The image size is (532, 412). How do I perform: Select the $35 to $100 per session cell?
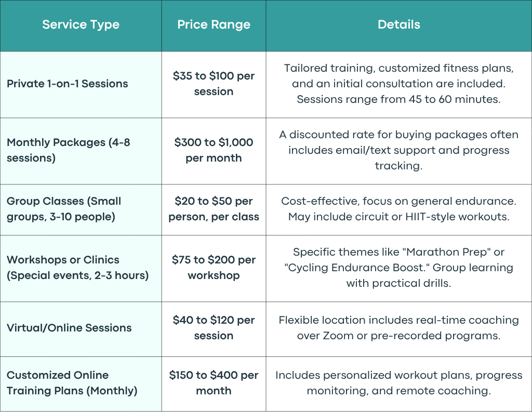click(x=214, y=85)
